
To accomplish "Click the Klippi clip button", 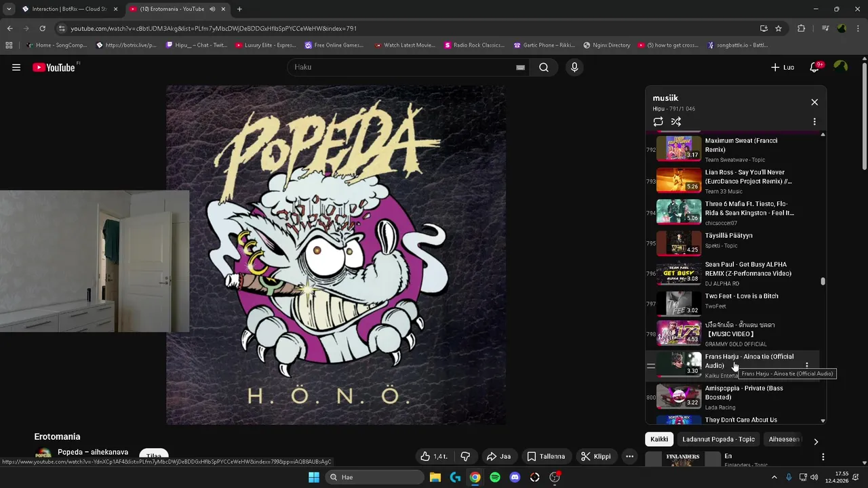I will point(595,456).
